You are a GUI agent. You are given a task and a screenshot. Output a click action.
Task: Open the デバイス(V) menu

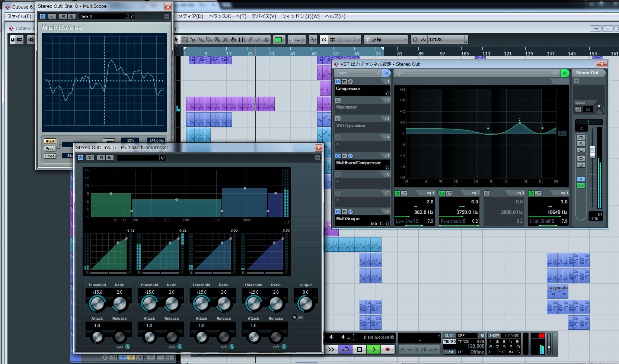click(264, 16)
